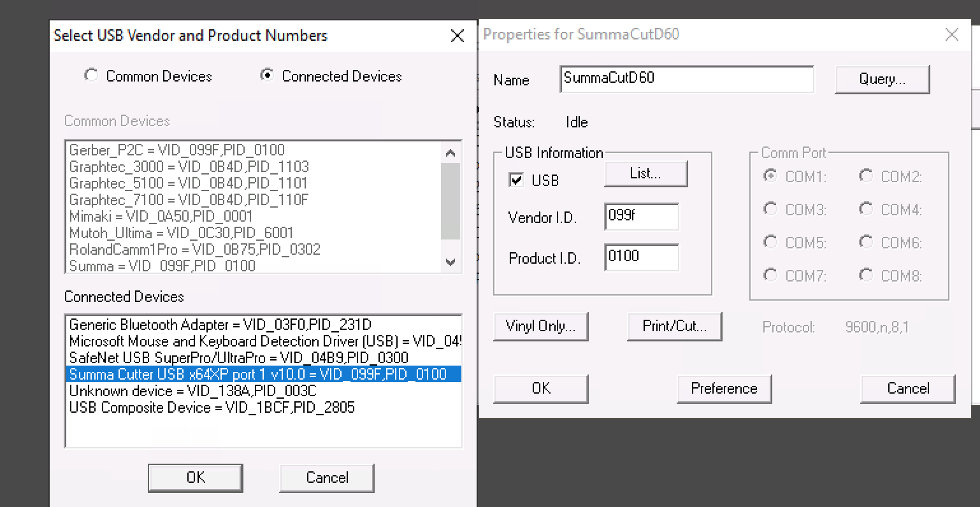Select Graphtec_5100 entry in Common Devices
The width and height of the screenshot is (980, 507).
point(254,183)
